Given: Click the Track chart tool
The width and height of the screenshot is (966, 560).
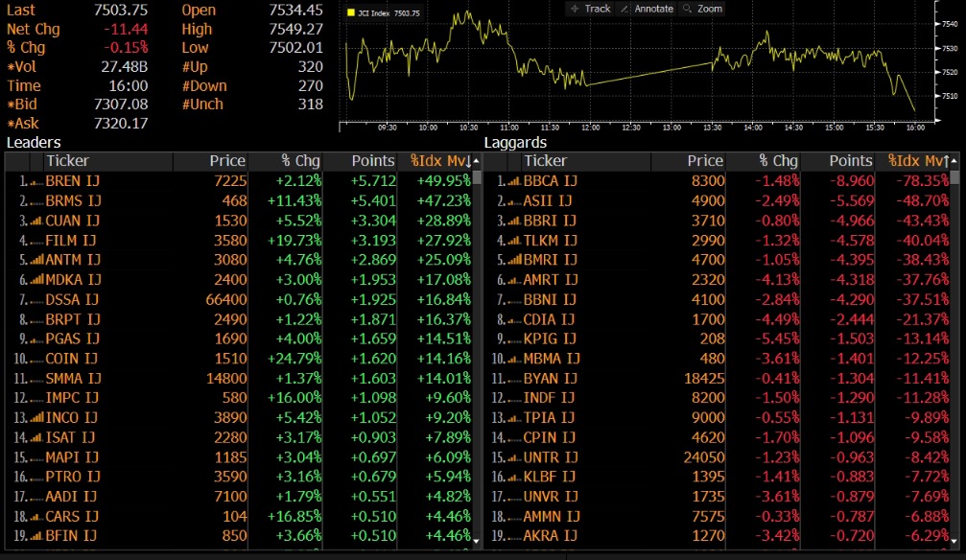Looking at the screenshot, I should click(590, 9).
